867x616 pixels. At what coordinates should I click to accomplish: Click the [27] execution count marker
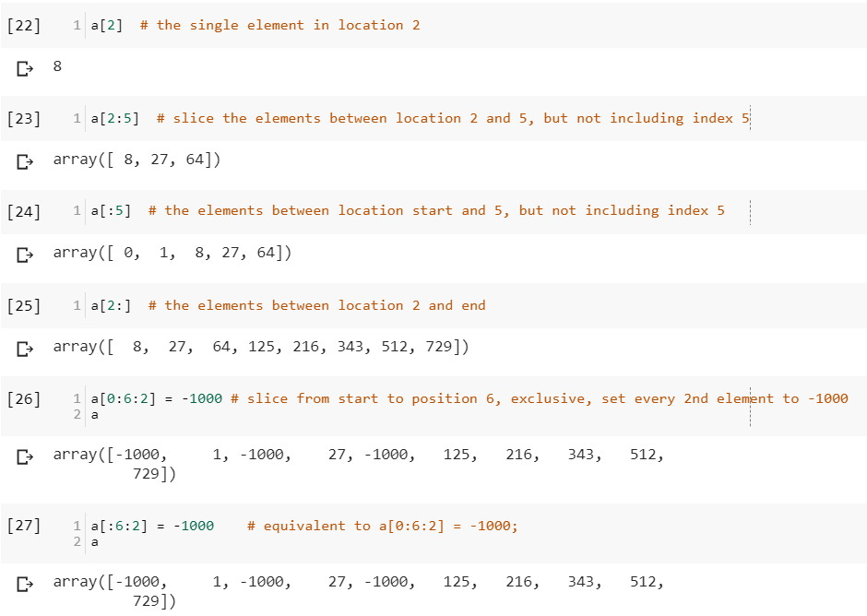[24, 526]
